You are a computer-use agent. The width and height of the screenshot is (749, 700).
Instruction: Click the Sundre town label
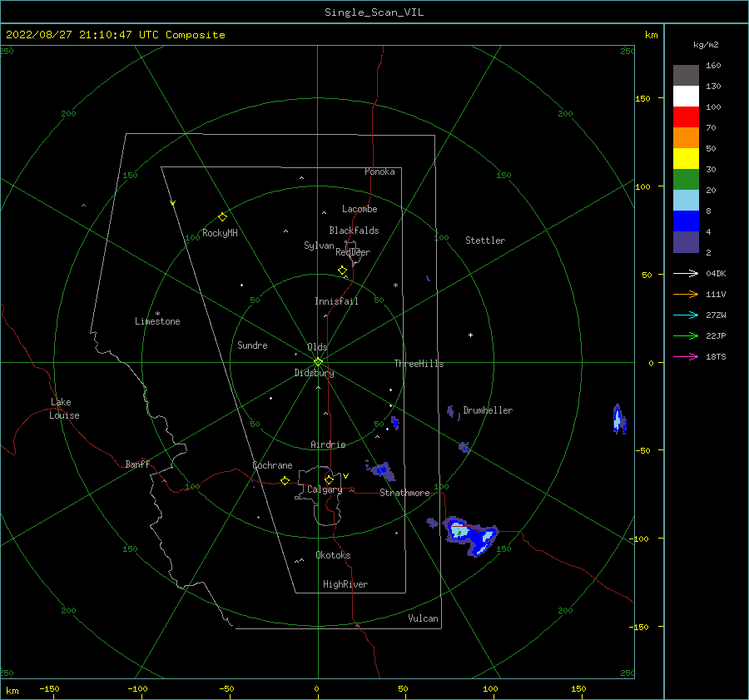click(252, 345)
